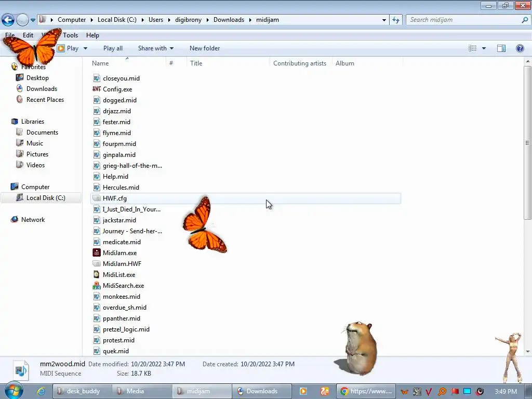Select the file ginpala.mid
This screenshot has width=532, height=399.
119,155
